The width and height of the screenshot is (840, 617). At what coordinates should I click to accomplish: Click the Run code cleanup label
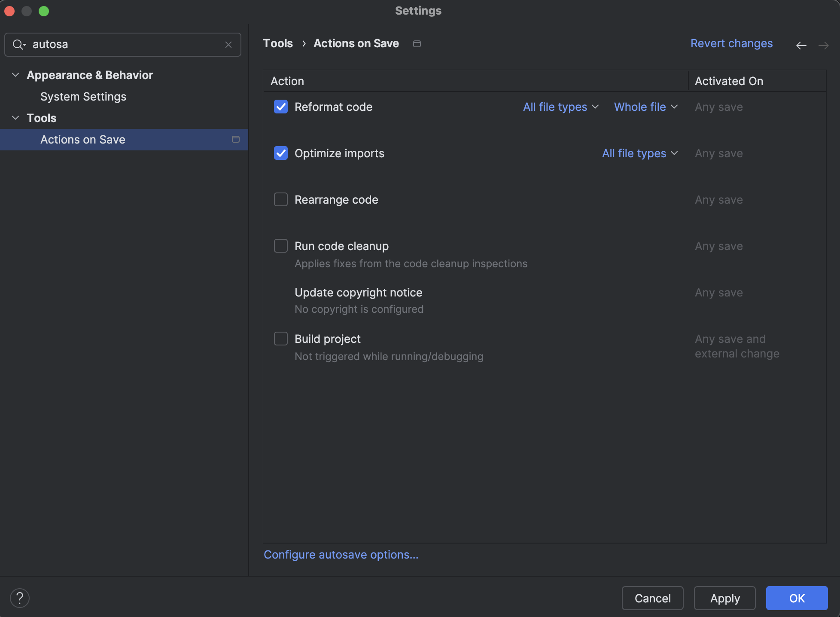(x=342, y=246)
